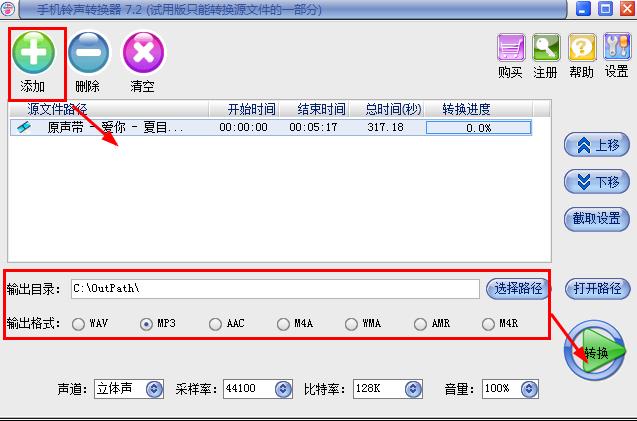Click the 开始时间 column header

(244, 109)
